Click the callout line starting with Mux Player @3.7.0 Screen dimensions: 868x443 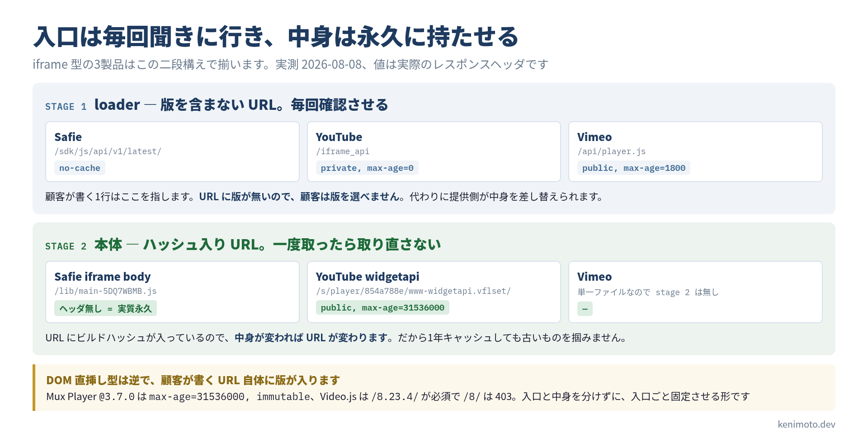(398, 396)
